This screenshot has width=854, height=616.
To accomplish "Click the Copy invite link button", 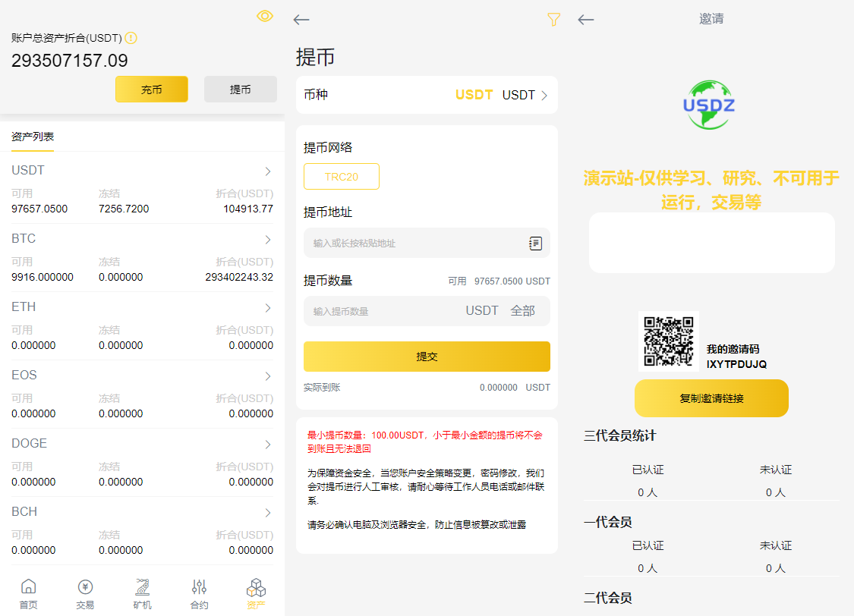I will point(711,398).
